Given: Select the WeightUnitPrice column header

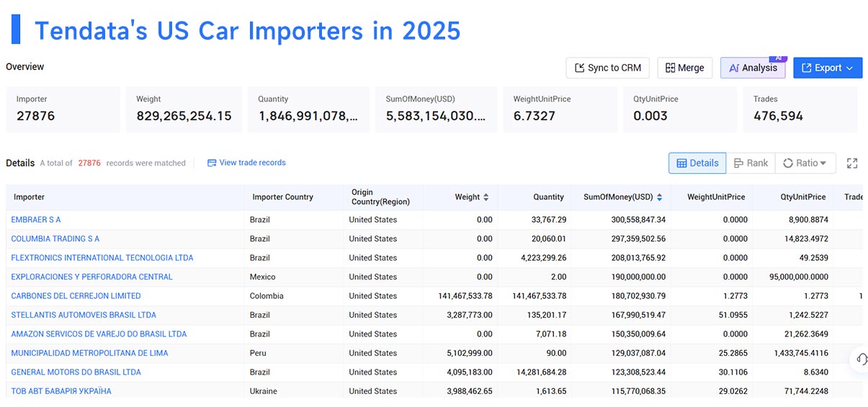Looking at the screenshot, I should pos(716,197).
